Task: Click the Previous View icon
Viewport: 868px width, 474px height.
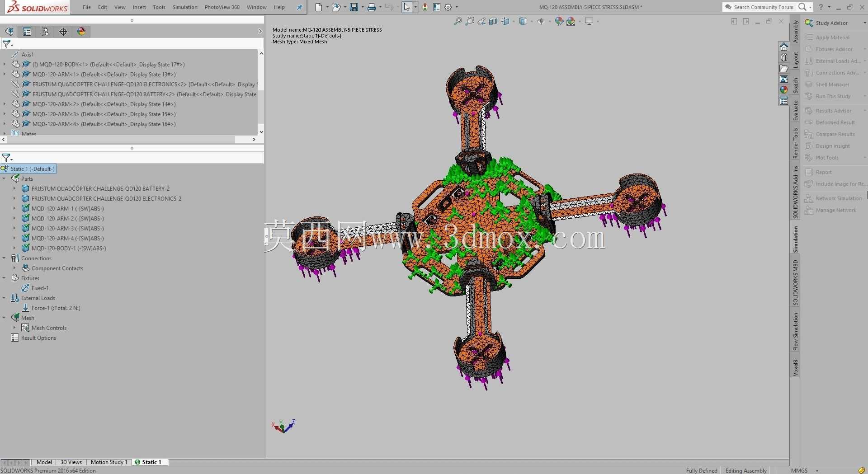Action: point(482,21)
